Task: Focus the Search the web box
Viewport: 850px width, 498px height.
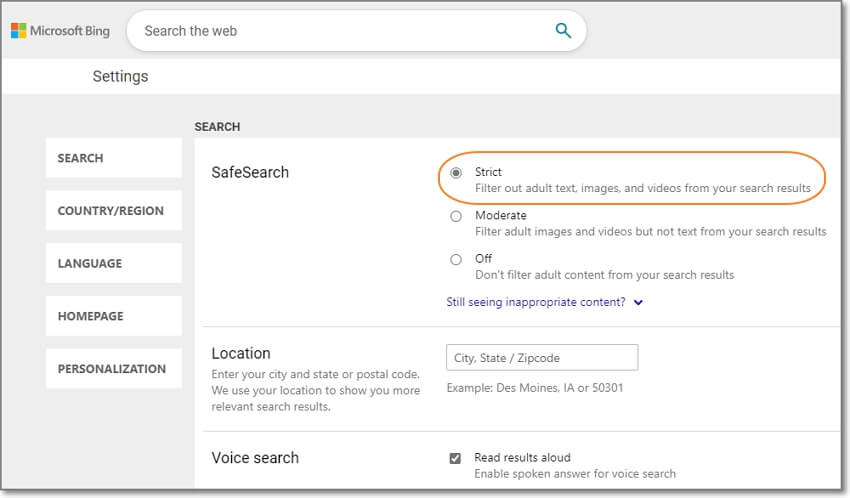Action: [340, 31]
